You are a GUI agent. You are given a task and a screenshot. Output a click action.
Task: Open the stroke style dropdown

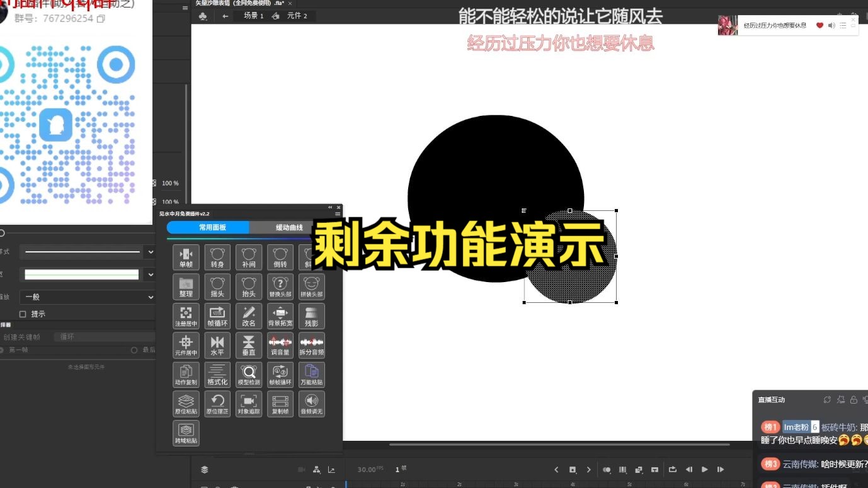pos(150,252)
